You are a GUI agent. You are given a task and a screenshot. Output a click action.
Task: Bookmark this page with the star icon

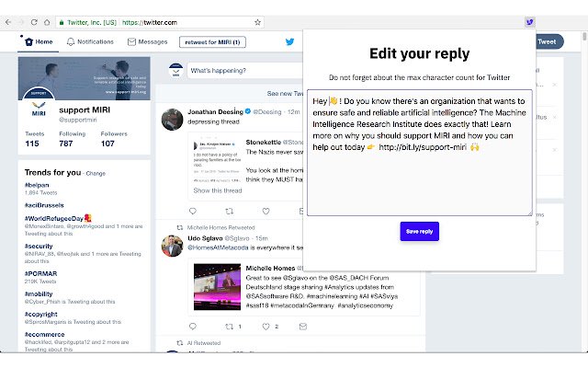click(257, 22)
